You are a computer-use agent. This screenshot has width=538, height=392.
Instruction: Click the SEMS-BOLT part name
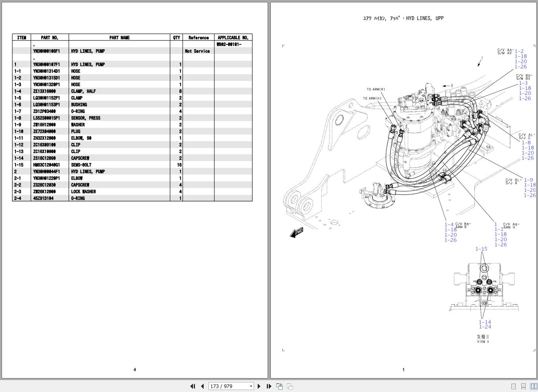point(81,165)
